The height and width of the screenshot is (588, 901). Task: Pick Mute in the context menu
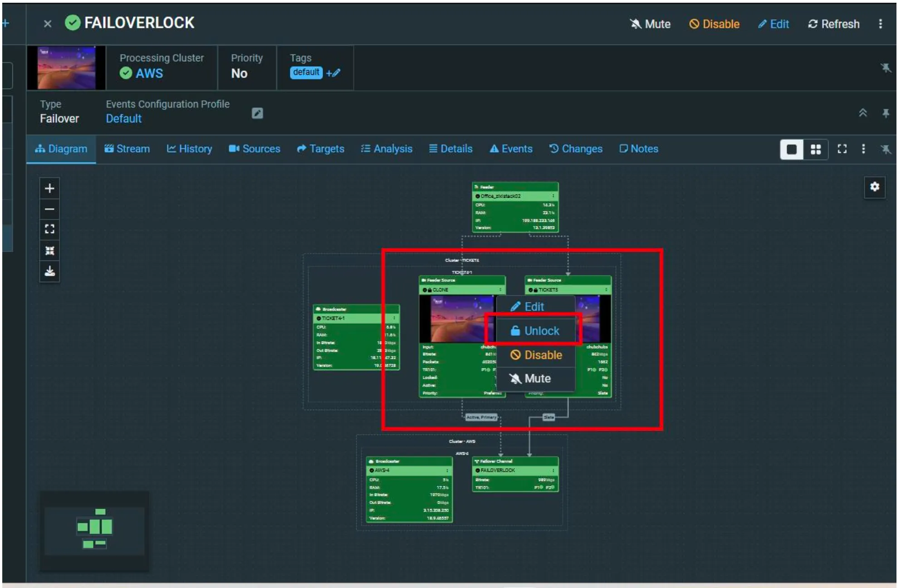tap(536, 378)
